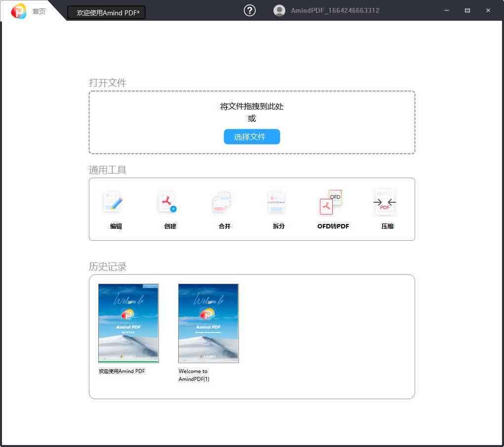The width and height of the screenshot is (504, 447).
Task: Open the 压缩 (Compress) PDF tool
Action: pyautogui.click(x=385, y=202)
